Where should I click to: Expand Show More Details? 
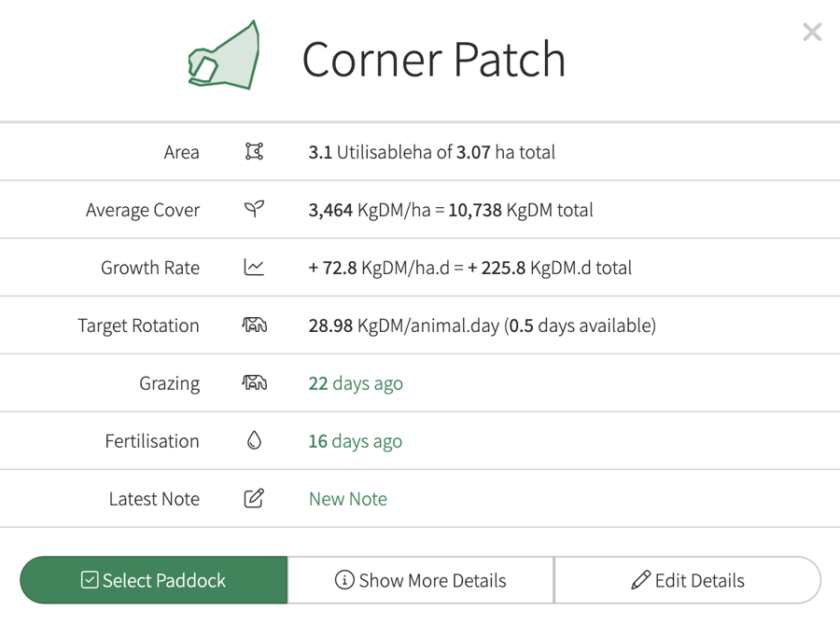pyautogui.click(x=420, y=580)
